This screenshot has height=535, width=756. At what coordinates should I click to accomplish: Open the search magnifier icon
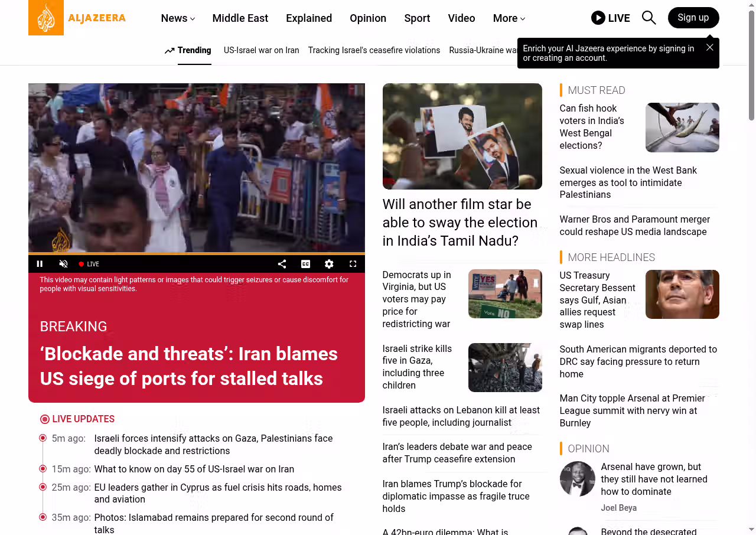point(649,18)
